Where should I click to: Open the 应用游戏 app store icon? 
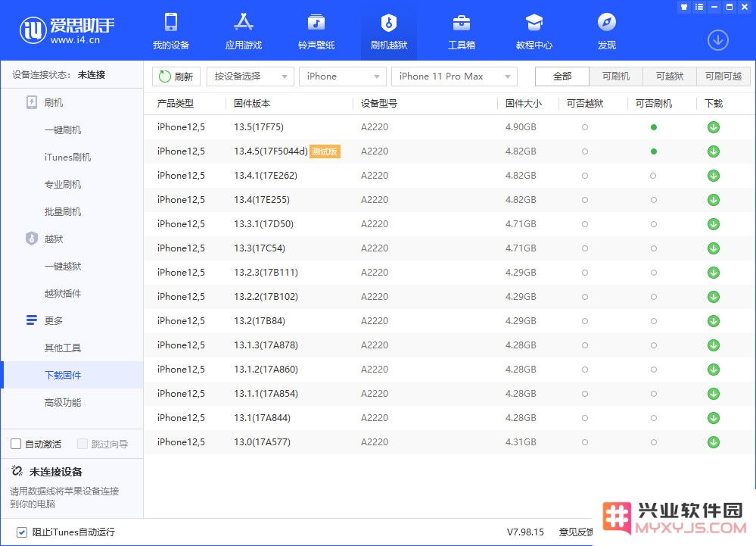(x=244, y=22)
